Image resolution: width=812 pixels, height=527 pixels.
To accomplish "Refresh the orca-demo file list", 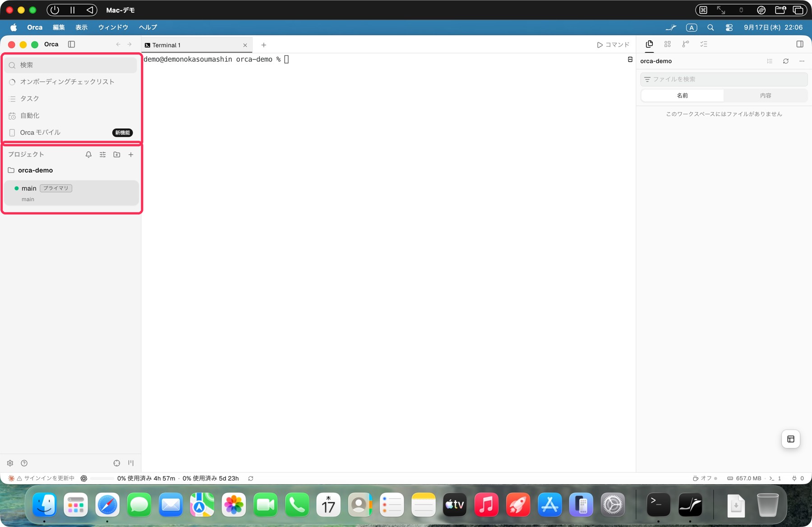I will point(786,61).
